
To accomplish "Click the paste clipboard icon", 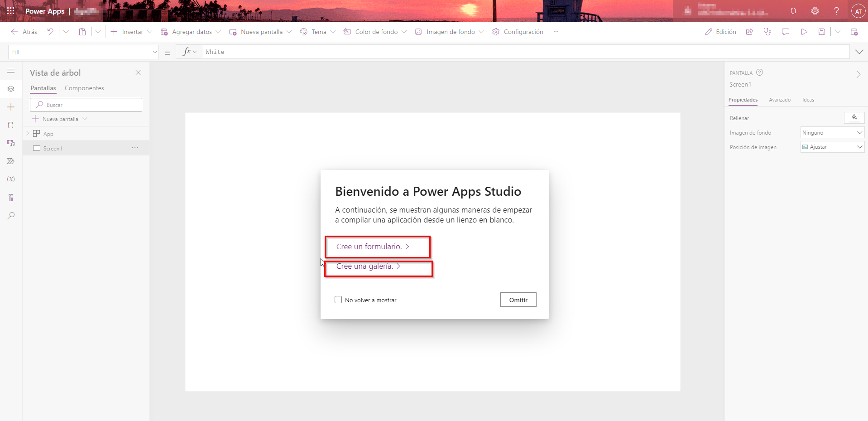I will pyautogui.click(x=82, y=32).
